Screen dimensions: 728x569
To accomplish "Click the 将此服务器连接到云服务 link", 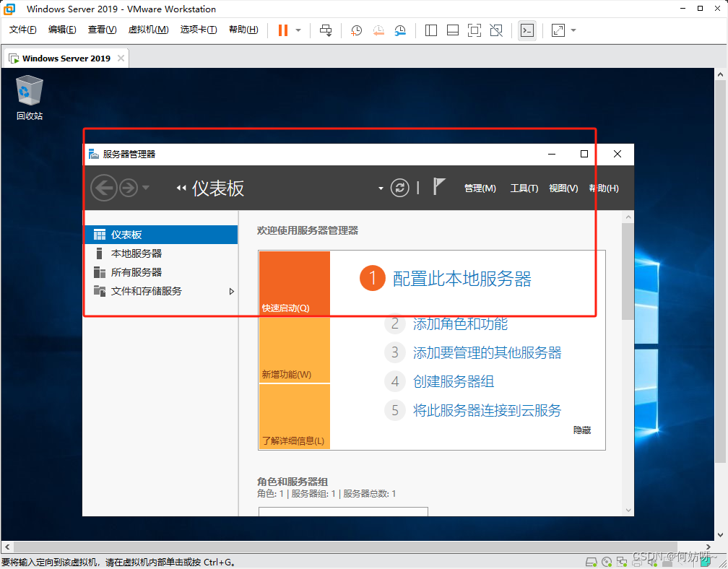I will point(487,410).
